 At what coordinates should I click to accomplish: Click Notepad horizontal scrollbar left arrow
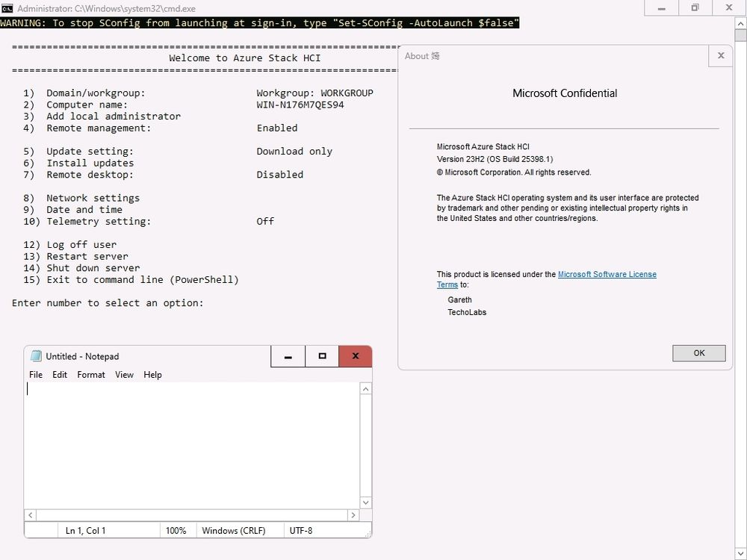31,514
